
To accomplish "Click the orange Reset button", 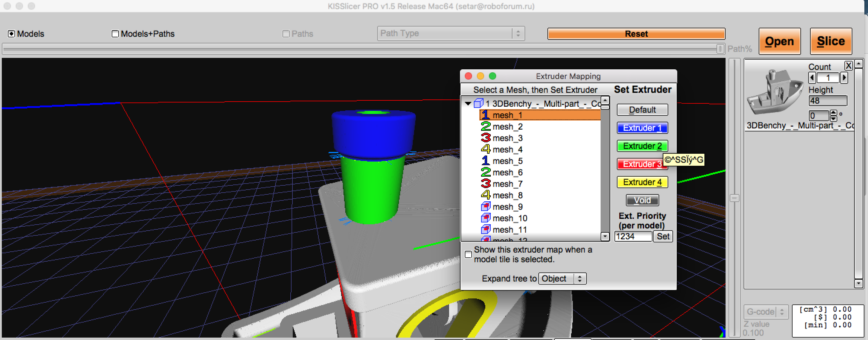I will (x=636, y=34).
